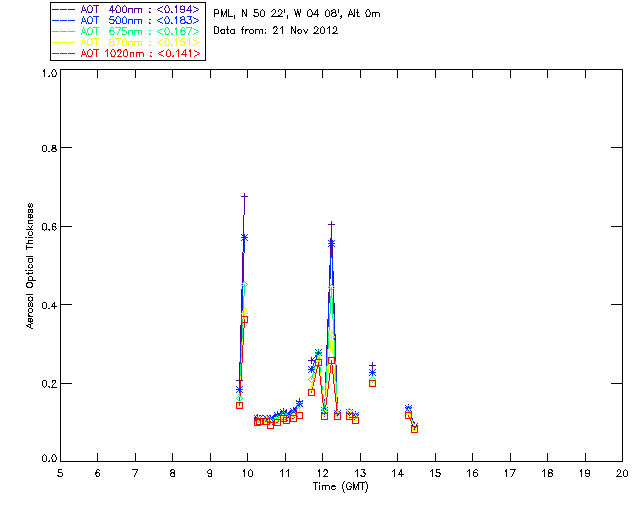Click the x-axis tick label 12
The height and width of the screenshot is (512, 640).
[322, 473]
